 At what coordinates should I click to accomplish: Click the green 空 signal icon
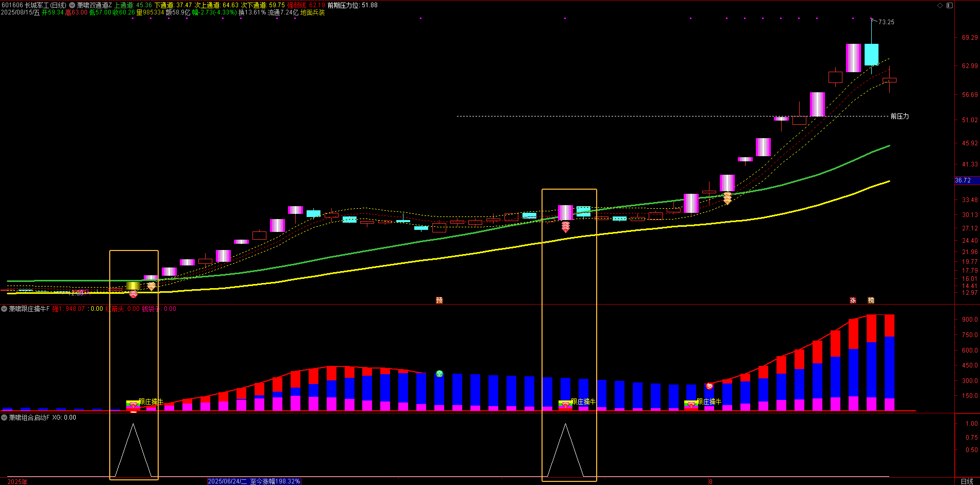(439, 374)
